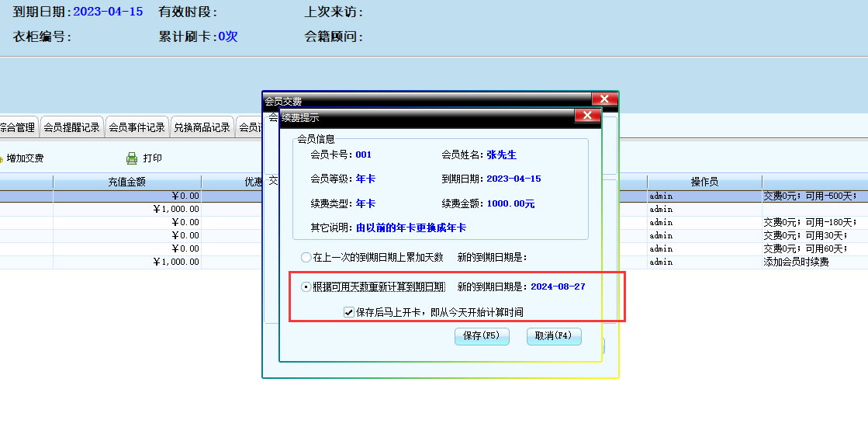Click the 充值金额 column header
Viewport: 868px width, 448px height.
126,182
